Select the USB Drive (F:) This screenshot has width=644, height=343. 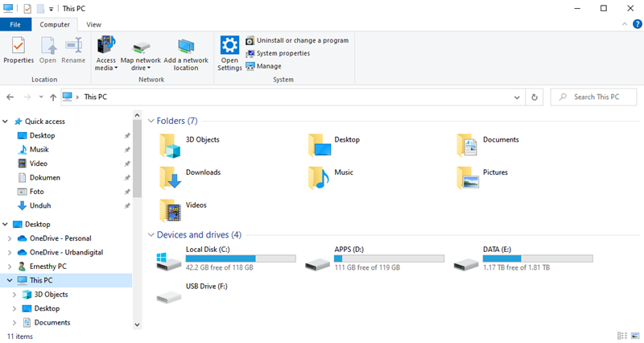[172, 291]
